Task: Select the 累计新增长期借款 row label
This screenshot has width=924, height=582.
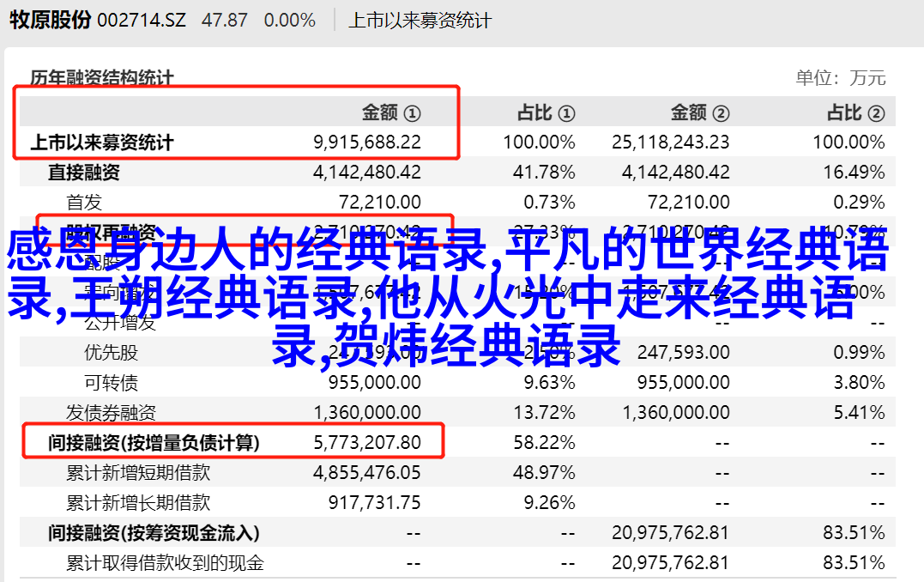Action: (138, 503)
